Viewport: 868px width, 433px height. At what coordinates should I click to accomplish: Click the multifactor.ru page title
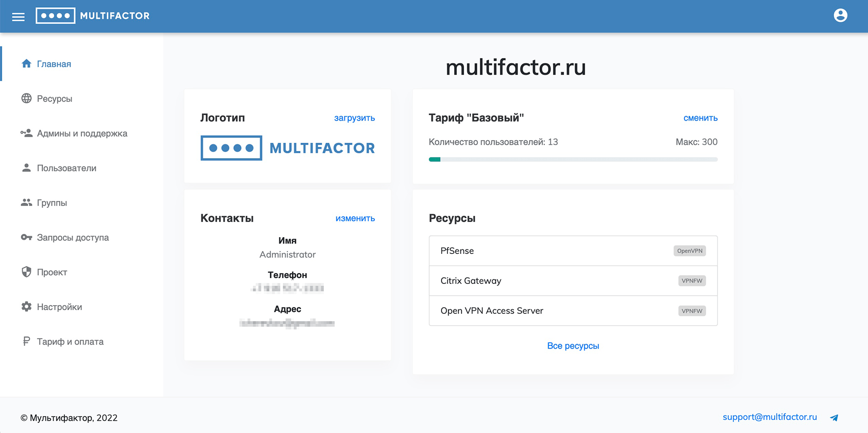[x=516, y=67]
